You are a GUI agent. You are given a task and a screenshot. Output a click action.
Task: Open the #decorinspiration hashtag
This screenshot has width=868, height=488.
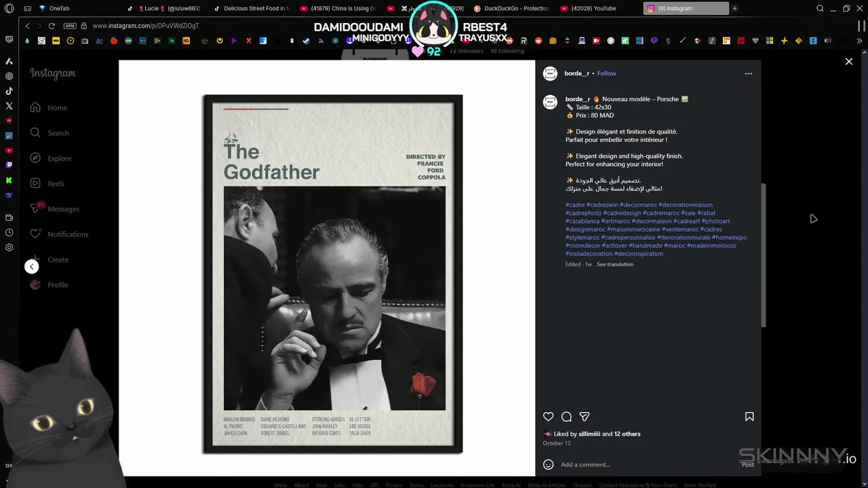point(639,253)
